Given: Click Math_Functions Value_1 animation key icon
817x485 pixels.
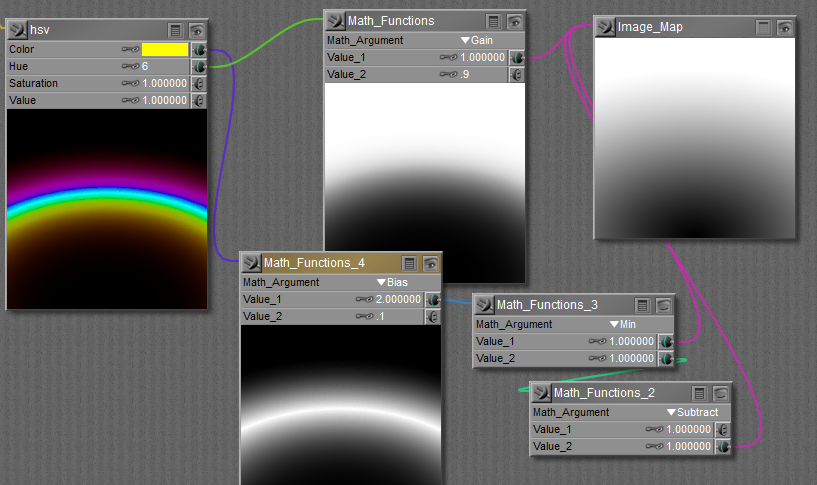Looking at the screenshot, I should 449,57.
